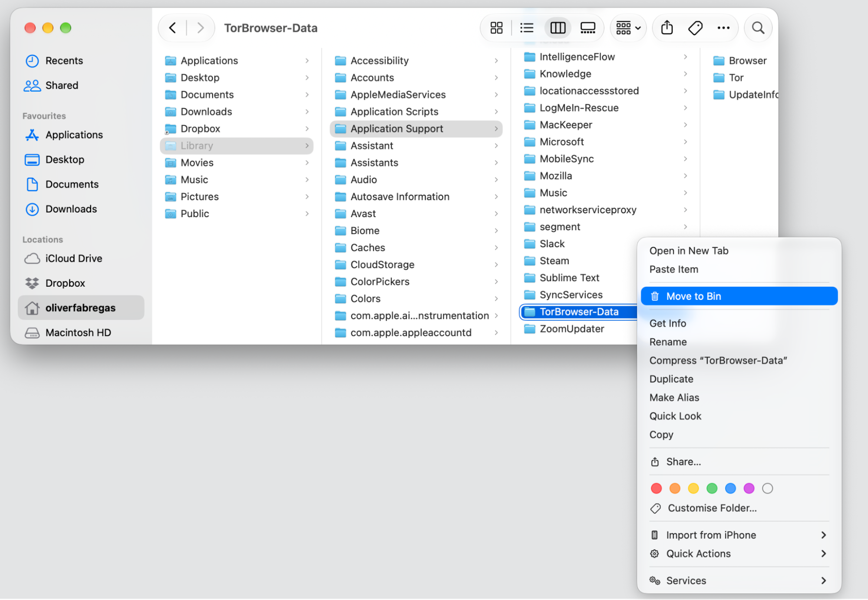Open the More actions ellipsis menu

723,28
